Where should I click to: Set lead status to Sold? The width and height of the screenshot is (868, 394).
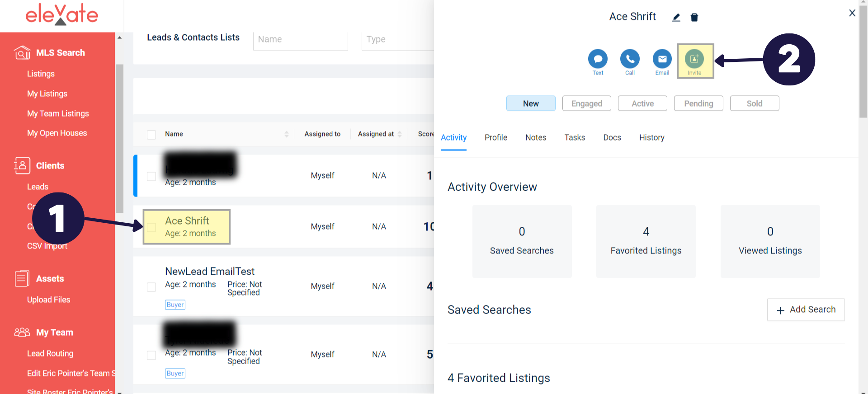click(x=755, y=103)
